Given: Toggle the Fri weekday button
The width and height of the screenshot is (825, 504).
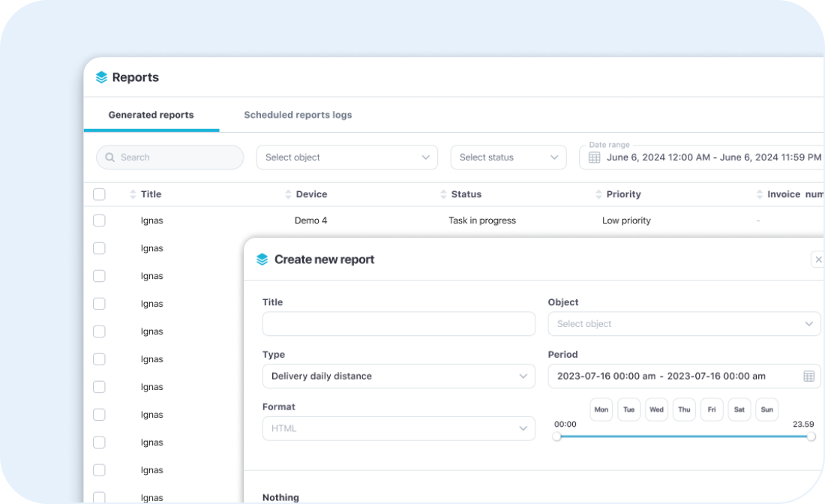Looking at the screenshot, I should click(x=712, y=409).
